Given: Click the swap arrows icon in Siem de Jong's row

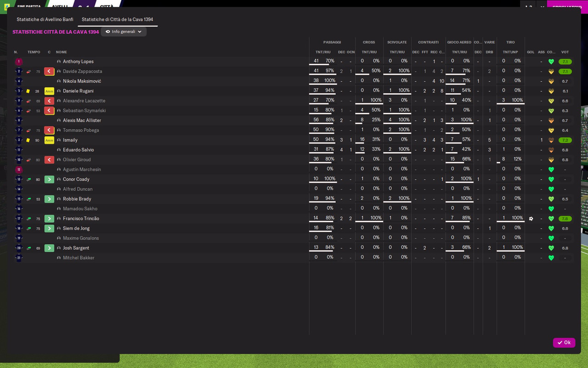Looking at the screenshot, I should (28, 229).
